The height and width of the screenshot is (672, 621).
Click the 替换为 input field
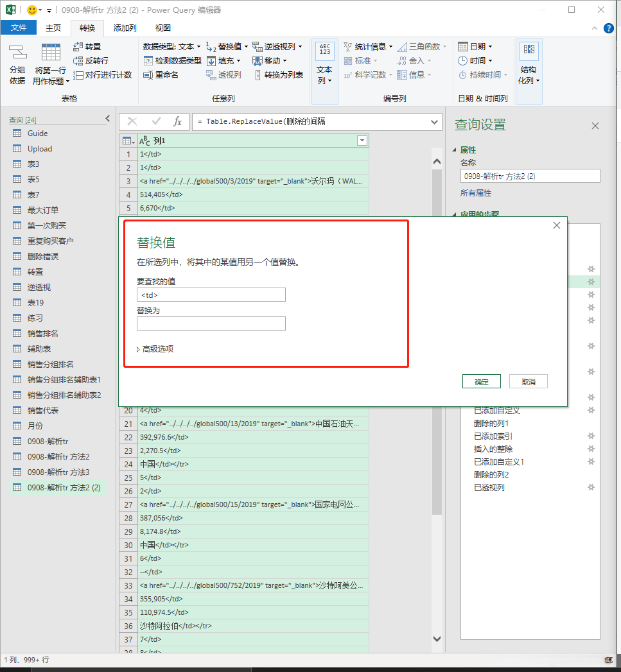tap(211, 323)
